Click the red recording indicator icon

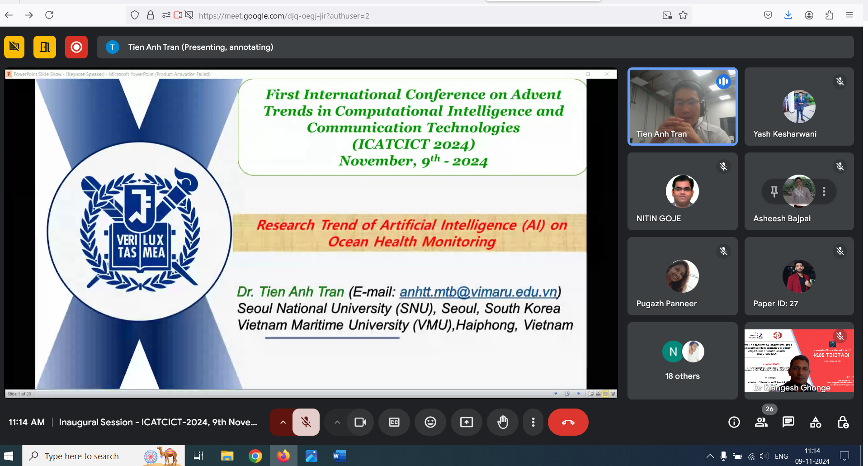click(76, 47)
